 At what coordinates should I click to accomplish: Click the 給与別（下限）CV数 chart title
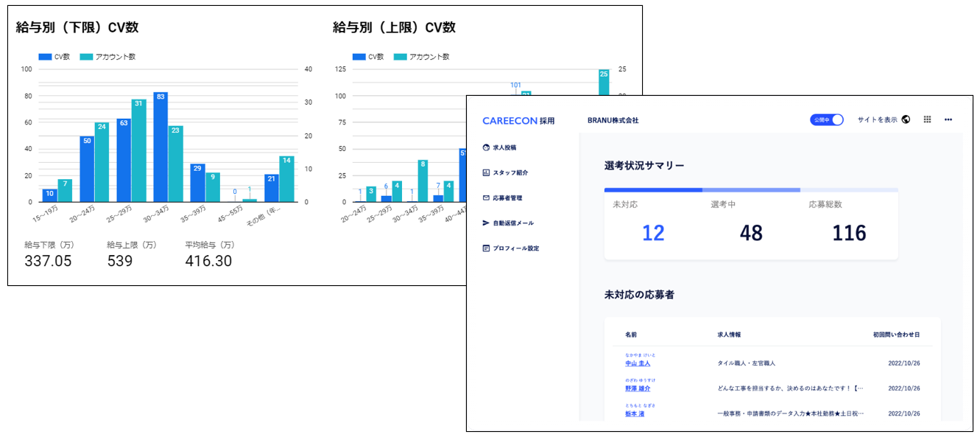click(x=77, y=27)
